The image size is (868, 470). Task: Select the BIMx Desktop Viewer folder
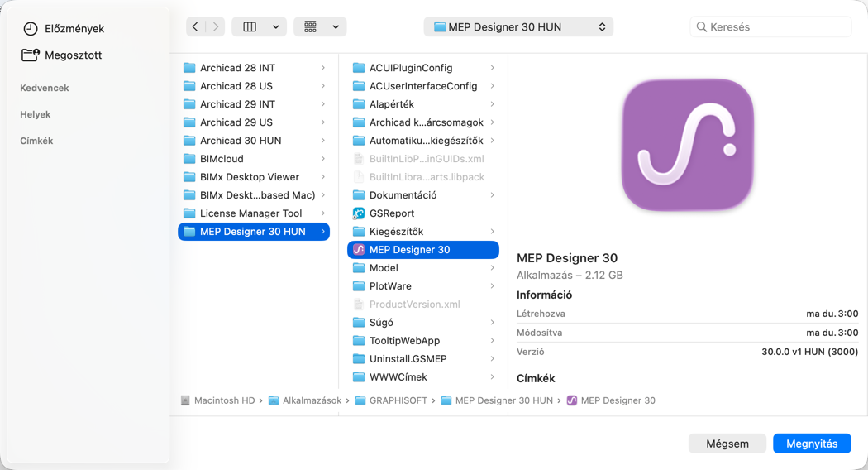click(x=254, y=177)
